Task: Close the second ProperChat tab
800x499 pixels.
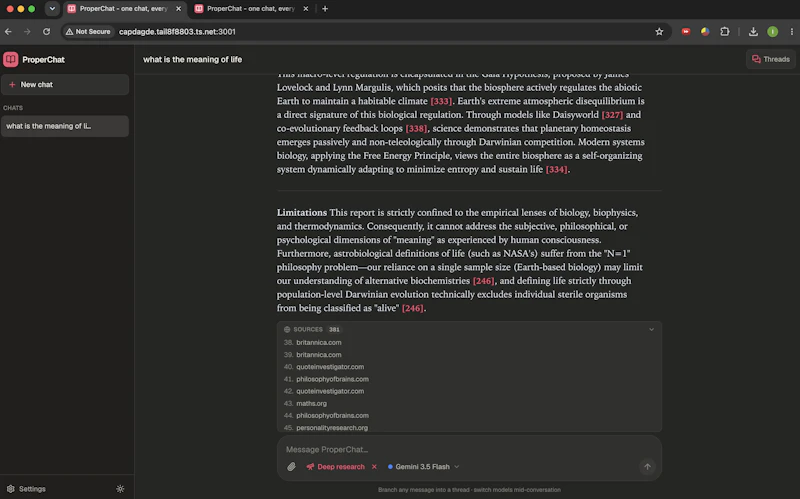Action: (x=306, y=9)
